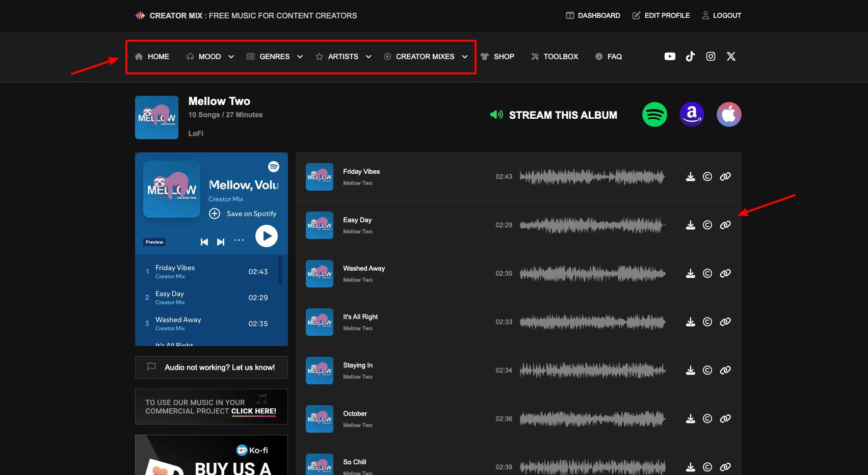Copy link for Washed Away track
Image resolution: width=868 pixels, height=475 pixels.
tap(725, 274)
